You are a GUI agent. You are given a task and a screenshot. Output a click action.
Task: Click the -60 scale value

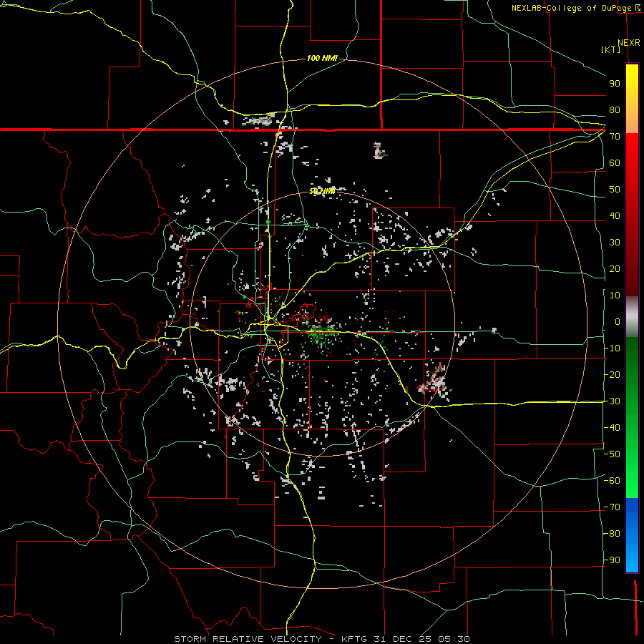coord(612,481)
